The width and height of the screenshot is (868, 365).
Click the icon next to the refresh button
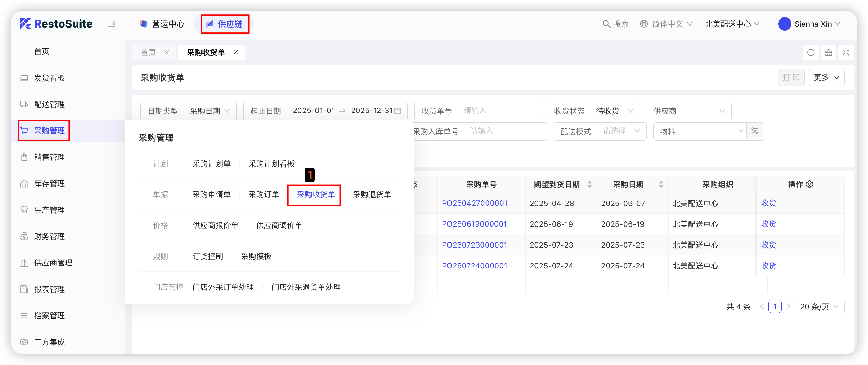[x=828, y=53]
